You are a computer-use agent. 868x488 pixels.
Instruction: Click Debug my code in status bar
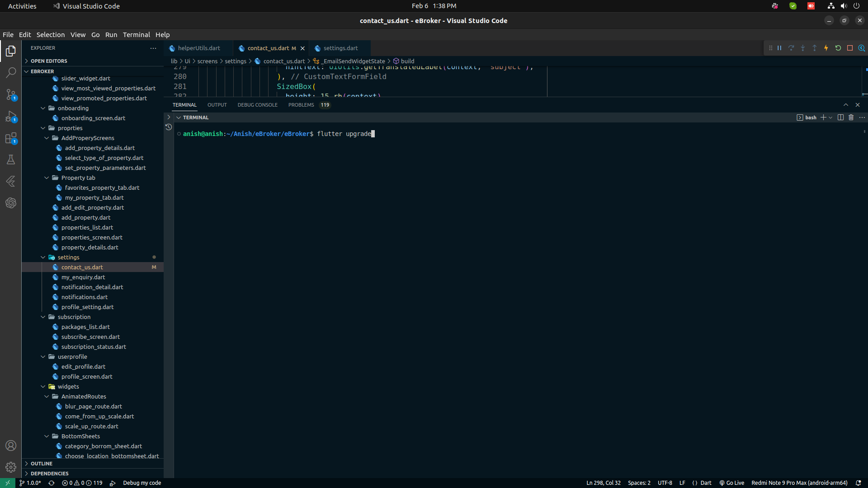(142, 483)
